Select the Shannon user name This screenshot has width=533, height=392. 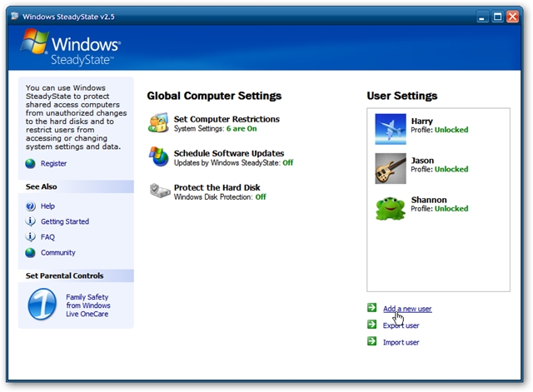pyautogui.click(x=429, y=200)
